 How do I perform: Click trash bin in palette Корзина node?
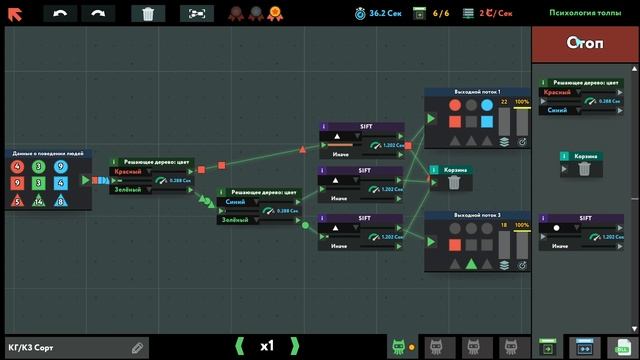click(x=584, y=169)
